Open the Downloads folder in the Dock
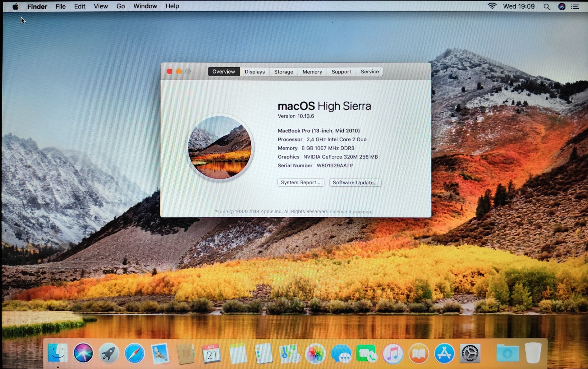The height and width of the screenshot is (369, 588). 507,353
